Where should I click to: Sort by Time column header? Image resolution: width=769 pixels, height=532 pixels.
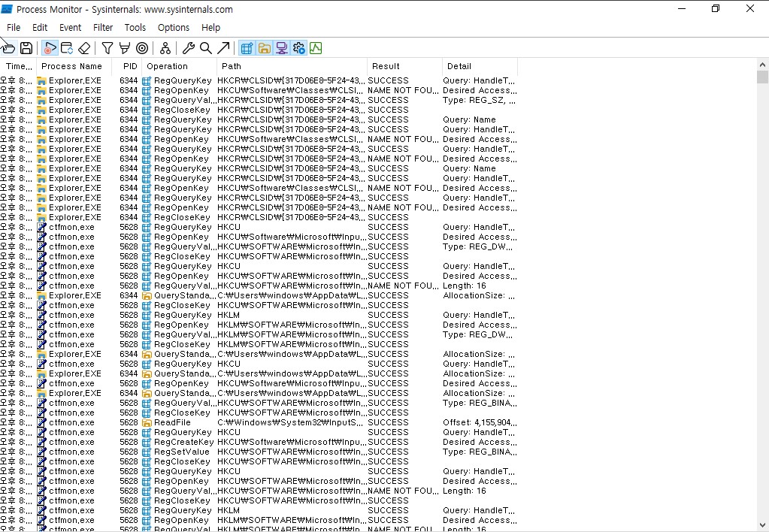(x=18, y=66)
